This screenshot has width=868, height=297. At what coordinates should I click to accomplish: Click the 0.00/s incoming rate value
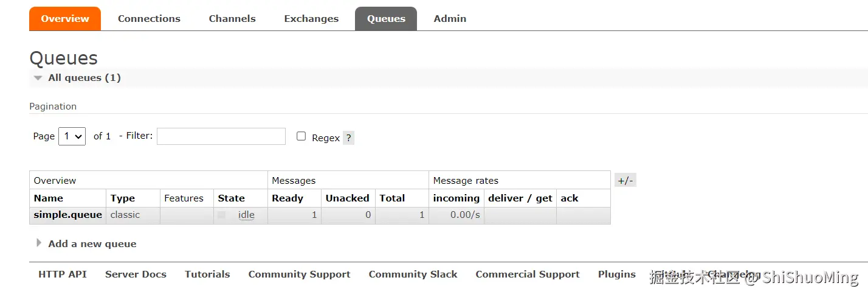click(465, 215)
